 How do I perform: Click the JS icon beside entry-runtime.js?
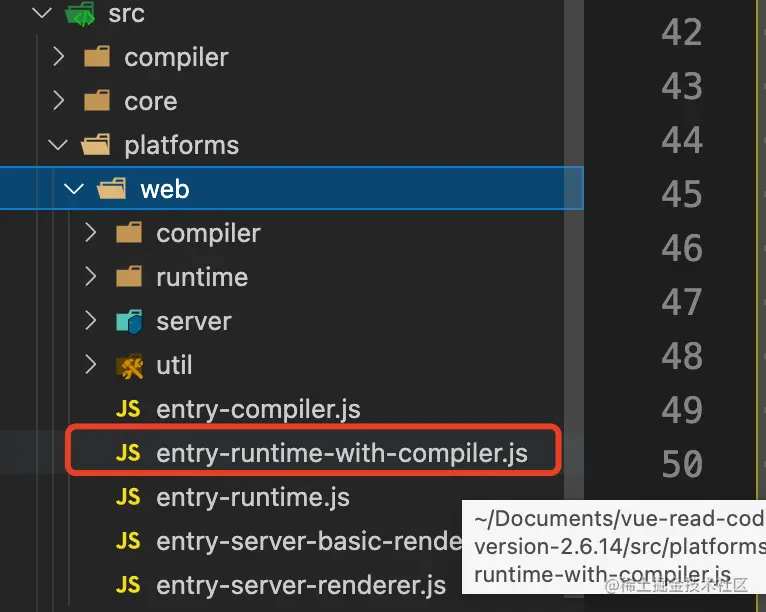click(x=128, y=497)
